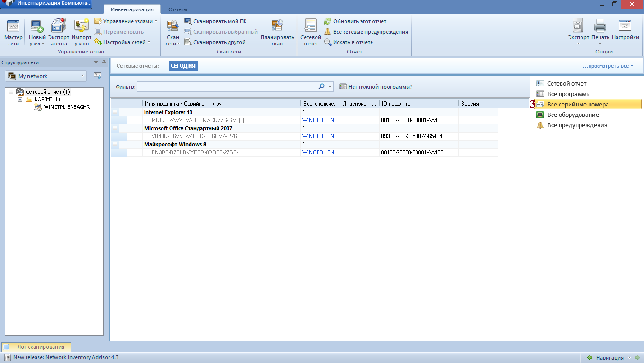644x363 pixels.
Task: Open the filter field dropdown arrow
Action: pyautogui.click(x=330, y=87)
